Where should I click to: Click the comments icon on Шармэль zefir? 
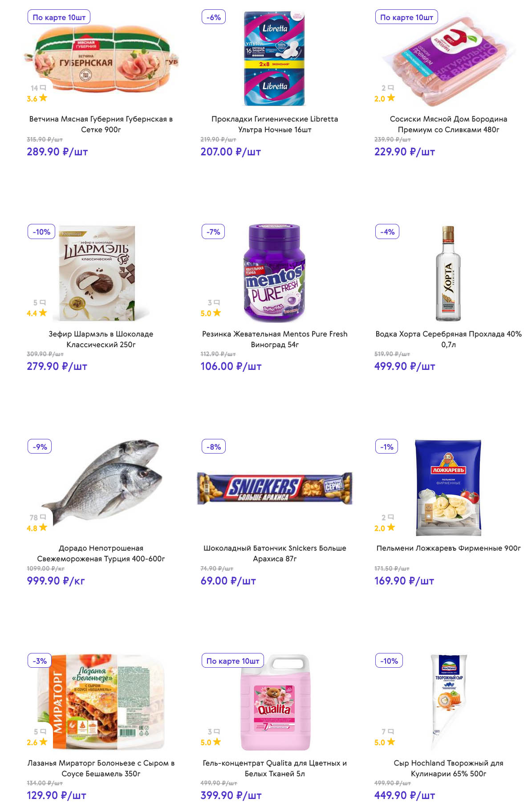pos(43,303)
